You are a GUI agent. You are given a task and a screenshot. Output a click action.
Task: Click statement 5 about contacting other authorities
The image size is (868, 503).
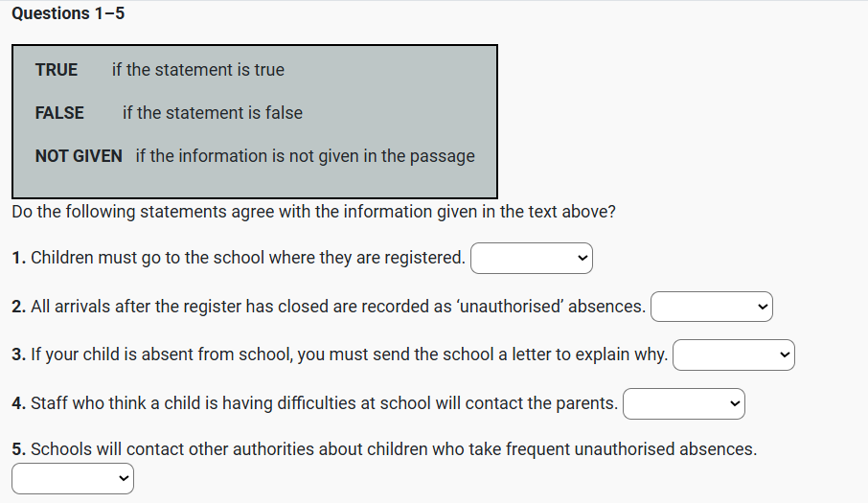pyautogui.click(x=384, y=449)
